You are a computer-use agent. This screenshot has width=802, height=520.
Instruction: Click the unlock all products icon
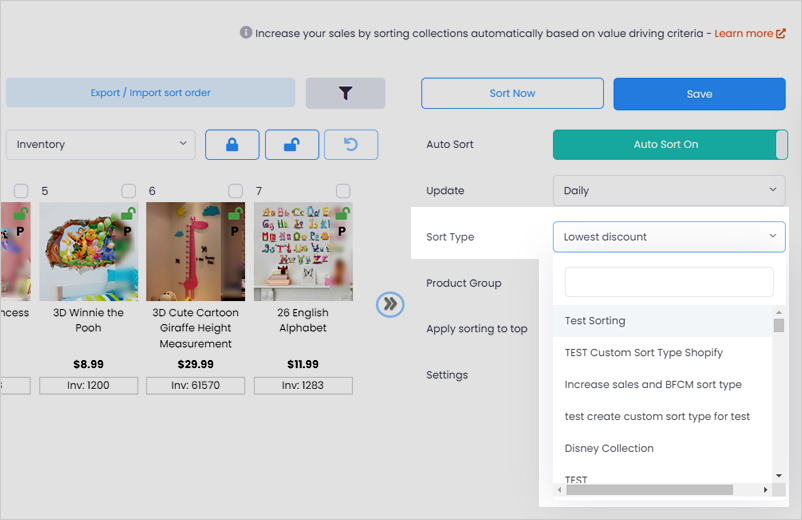[x=292, y=145]
